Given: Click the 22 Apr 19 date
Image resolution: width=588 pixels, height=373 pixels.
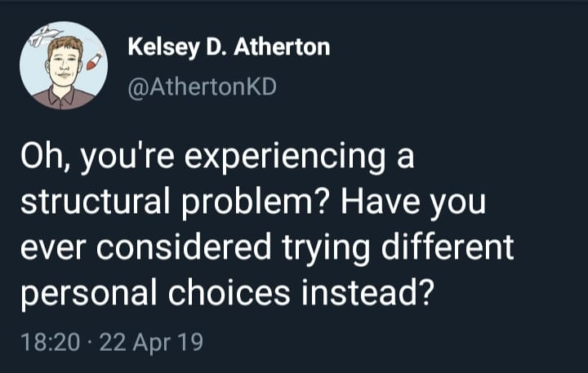Looking at the screenshot, I should pos(151,342).
